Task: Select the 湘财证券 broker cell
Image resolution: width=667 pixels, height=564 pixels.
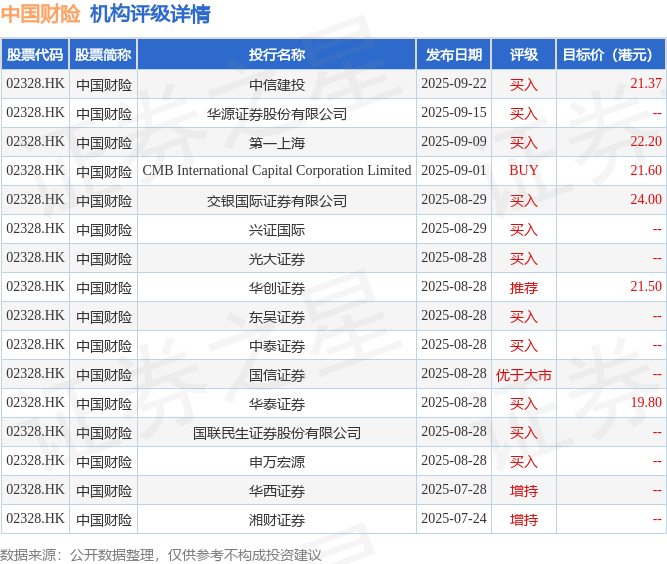Action: [277, 520]
